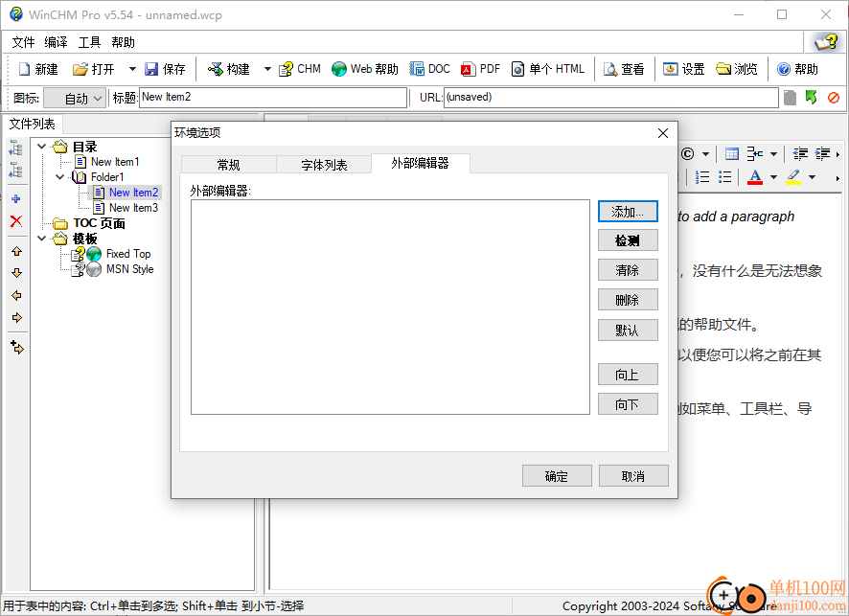
Task: Select the MSN Style template
Action: click(x=130, y=269)
